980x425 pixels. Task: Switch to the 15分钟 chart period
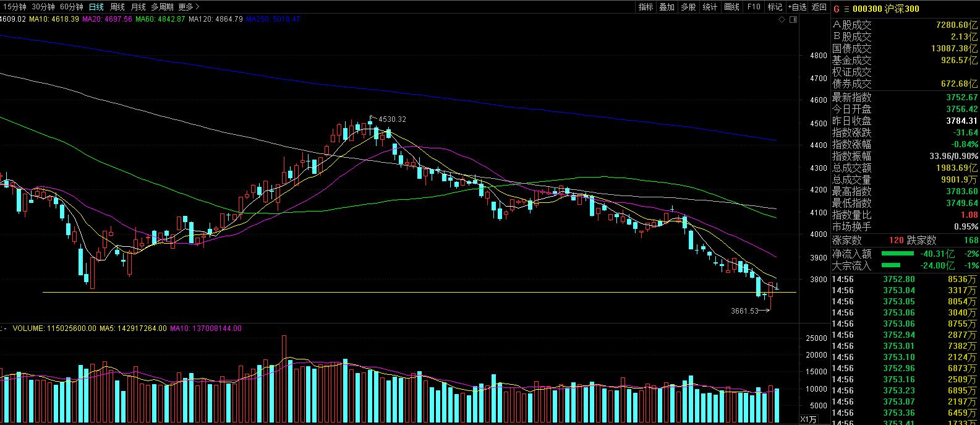(x=15, y=7)
